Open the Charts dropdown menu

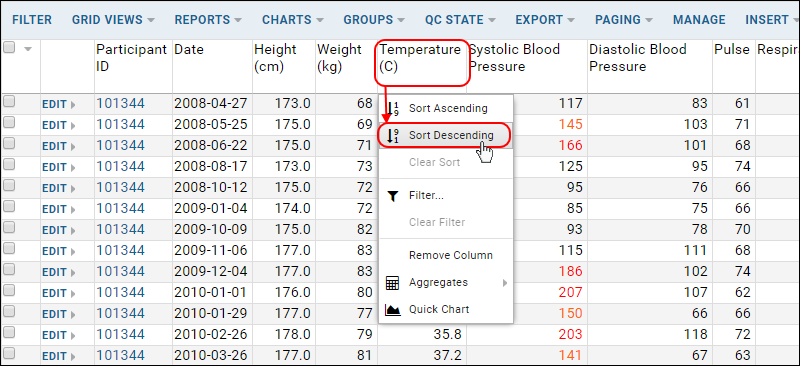(x=293, y=20)
